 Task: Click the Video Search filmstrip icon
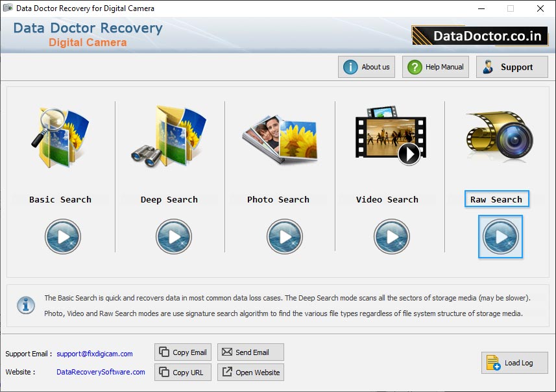click(x=390, y=137)
